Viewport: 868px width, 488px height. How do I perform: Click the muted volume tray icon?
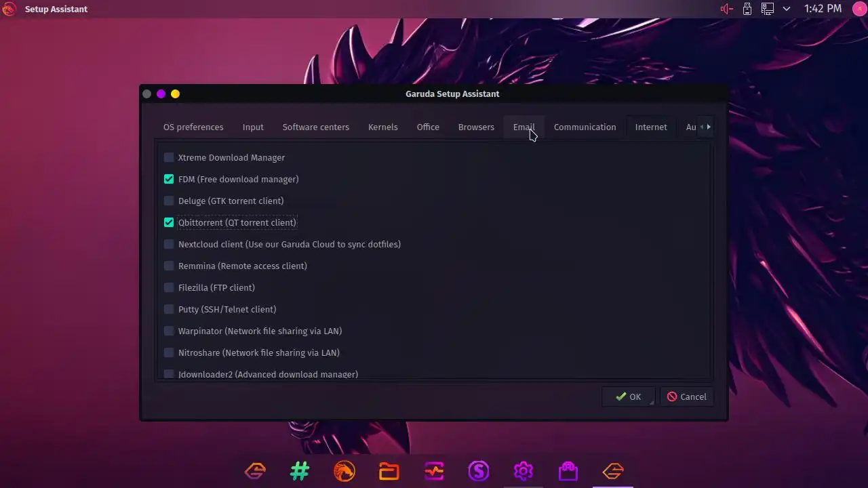[727, 9]
